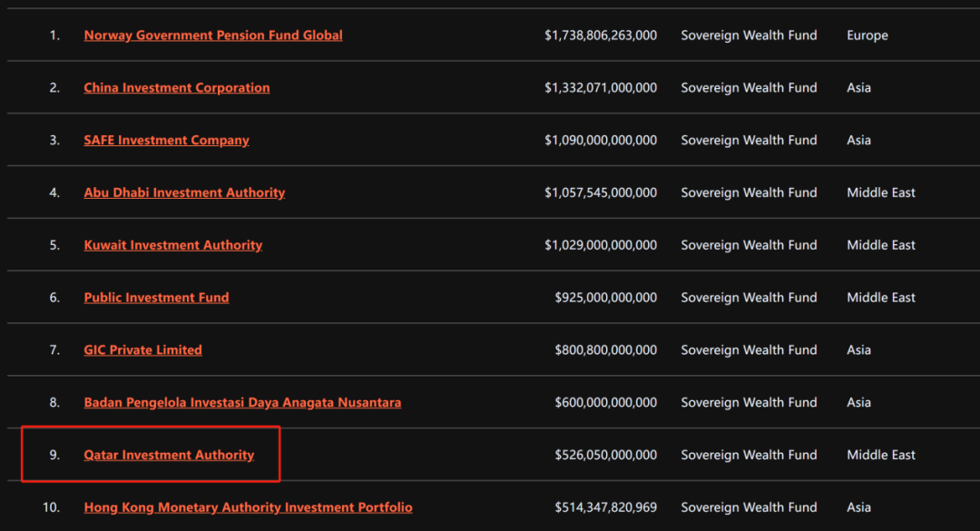The image size is (980, 531).
Task: Select the asset value $1,090,000,000,000
Action: click(x=601, y=141)
